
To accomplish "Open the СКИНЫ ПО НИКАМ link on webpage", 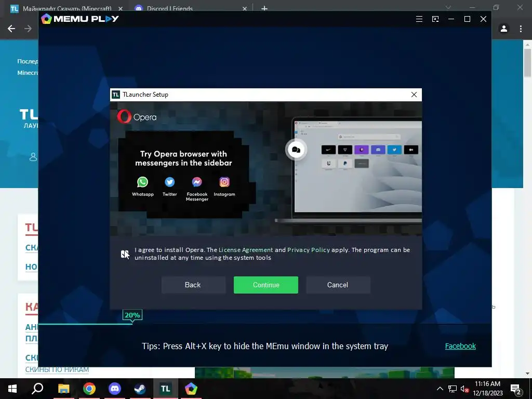I will 57,369.
